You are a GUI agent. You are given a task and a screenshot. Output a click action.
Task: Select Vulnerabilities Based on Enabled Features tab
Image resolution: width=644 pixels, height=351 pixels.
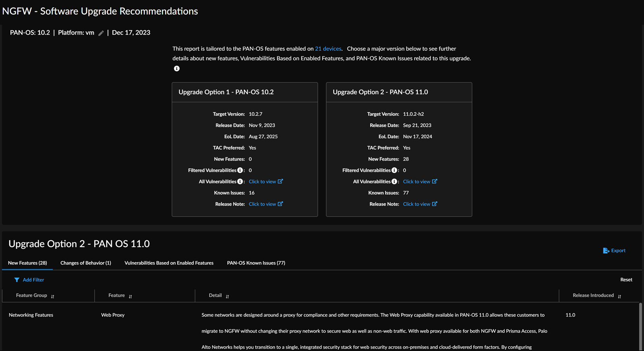pyautogui.click(x=169, y=263)
